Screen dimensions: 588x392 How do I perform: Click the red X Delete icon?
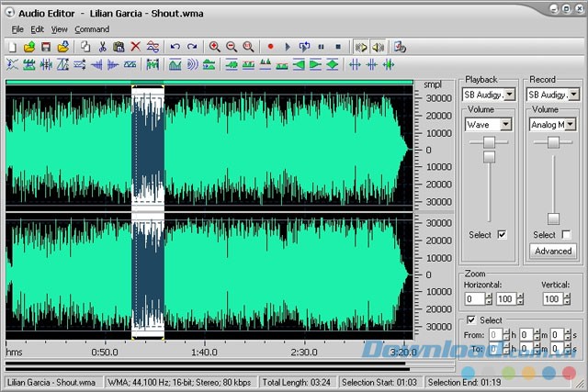tap(136, 46)
